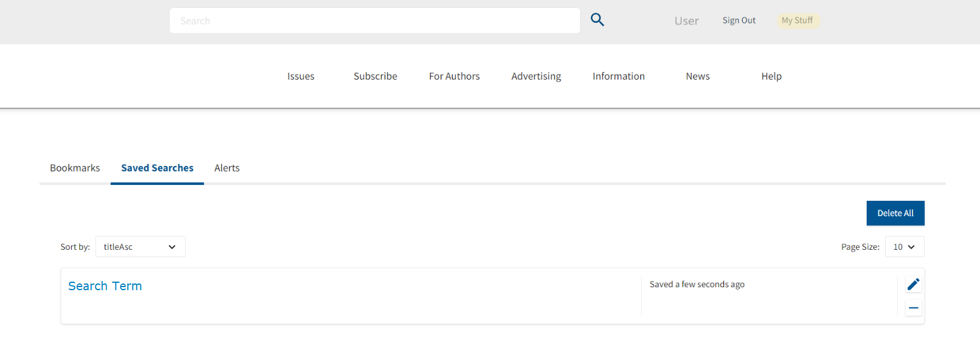This screenshot has width=980, height=341.
Task: Click the magnifying glass search icon
Action: click(597, 20)
